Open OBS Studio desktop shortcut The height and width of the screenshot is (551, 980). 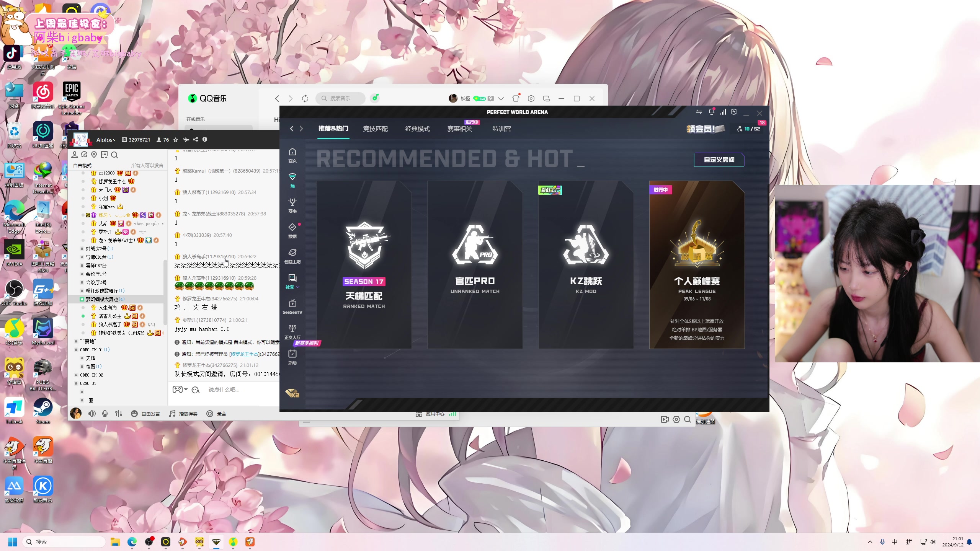point(14,293)
